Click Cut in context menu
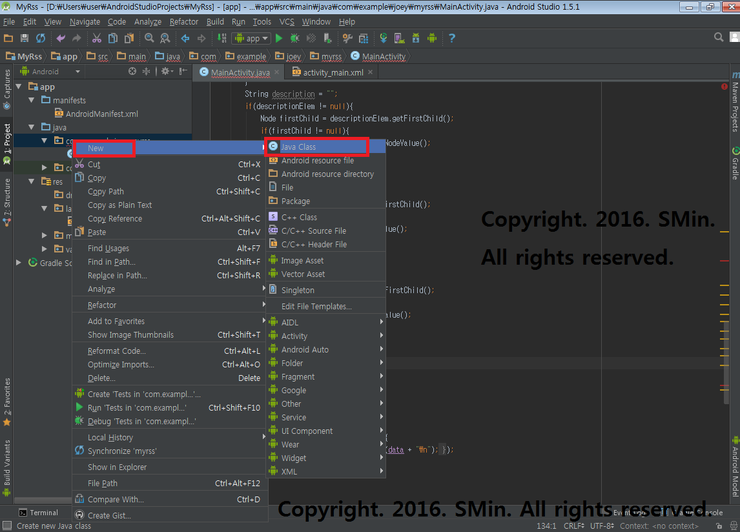The height and width of the screenshot is (532, 740). (169, 164)
